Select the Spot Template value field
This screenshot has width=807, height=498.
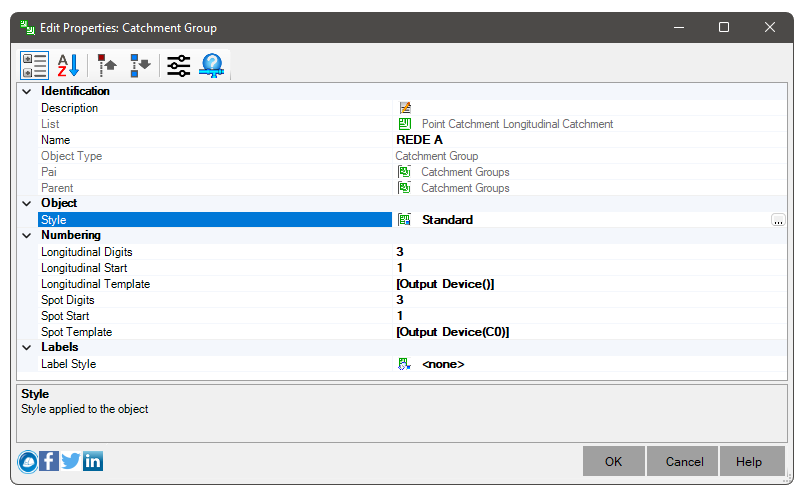(x=590, y=332)
